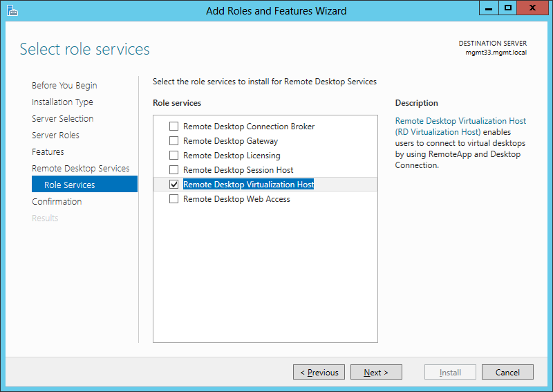The width and height of the screenshot is (553, 392).
Task: Go to the Before You Begin step
Action: pos(64,86)
